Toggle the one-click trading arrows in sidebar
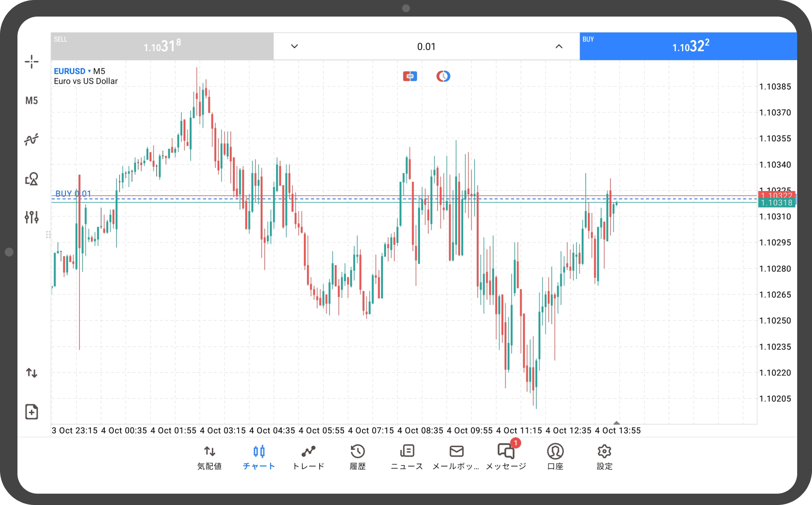The image size is (812, 505). (31, 373)
